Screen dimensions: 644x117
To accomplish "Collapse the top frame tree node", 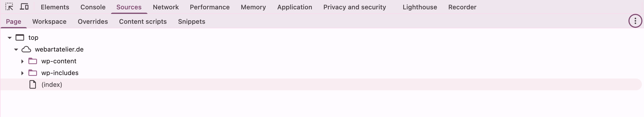I will pos(10,38).
